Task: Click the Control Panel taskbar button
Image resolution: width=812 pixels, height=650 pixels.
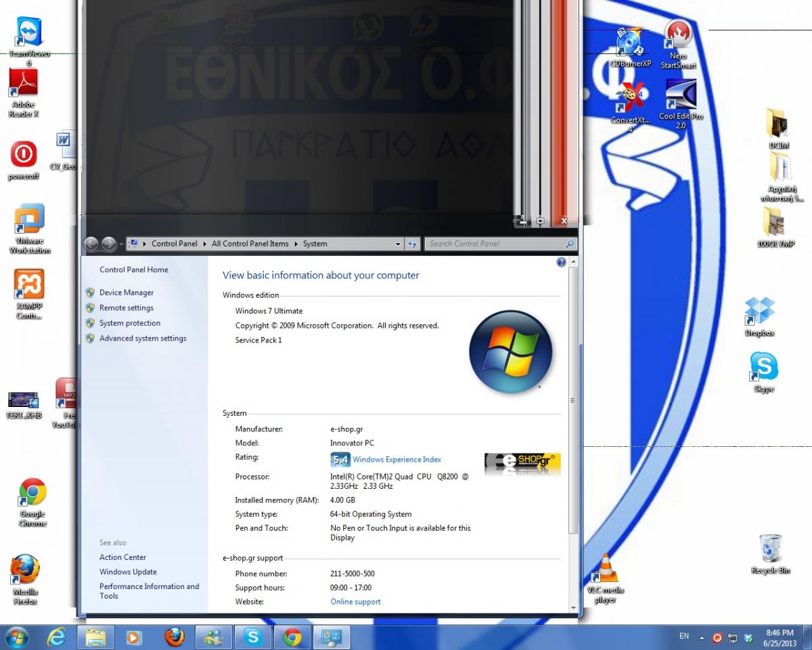Action: click(332, 637)
